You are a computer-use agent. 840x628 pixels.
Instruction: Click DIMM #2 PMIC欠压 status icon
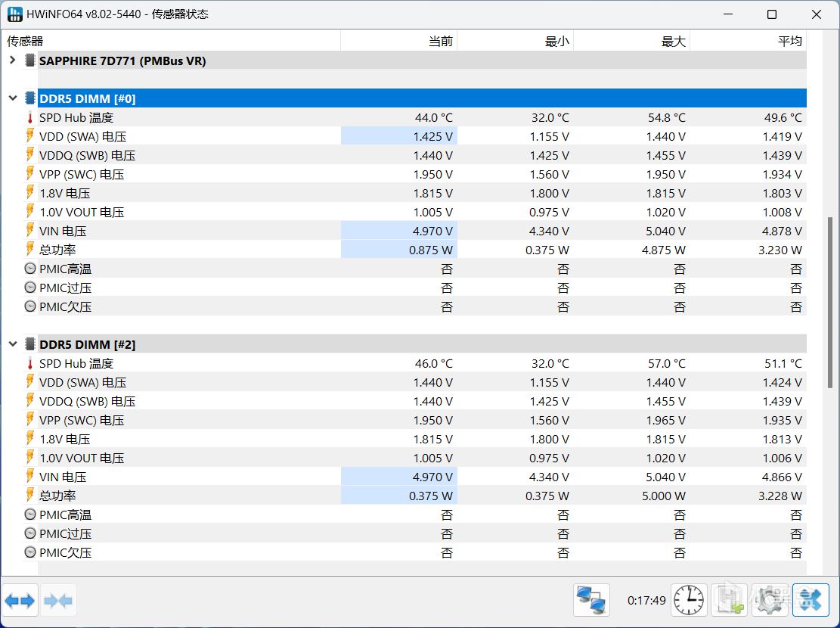[x=30, y=552]
